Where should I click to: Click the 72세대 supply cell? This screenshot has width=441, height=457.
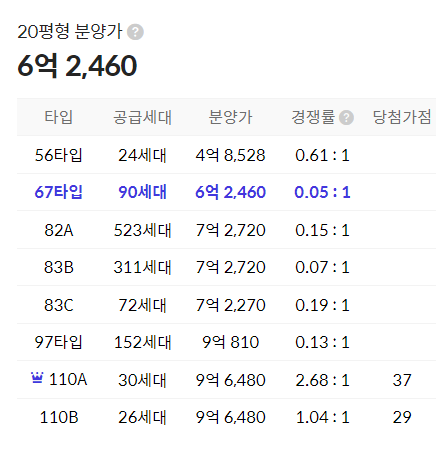(142, 305)
